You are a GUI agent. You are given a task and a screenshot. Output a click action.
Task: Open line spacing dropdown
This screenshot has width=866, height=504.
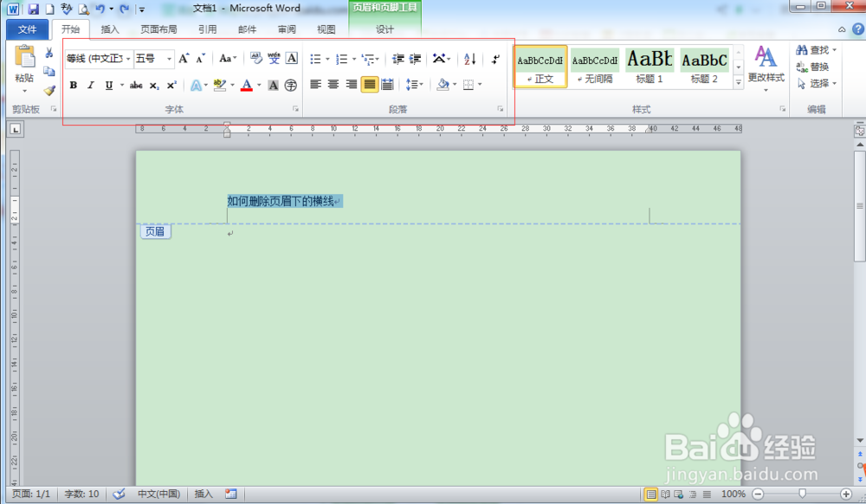point(414,85)
